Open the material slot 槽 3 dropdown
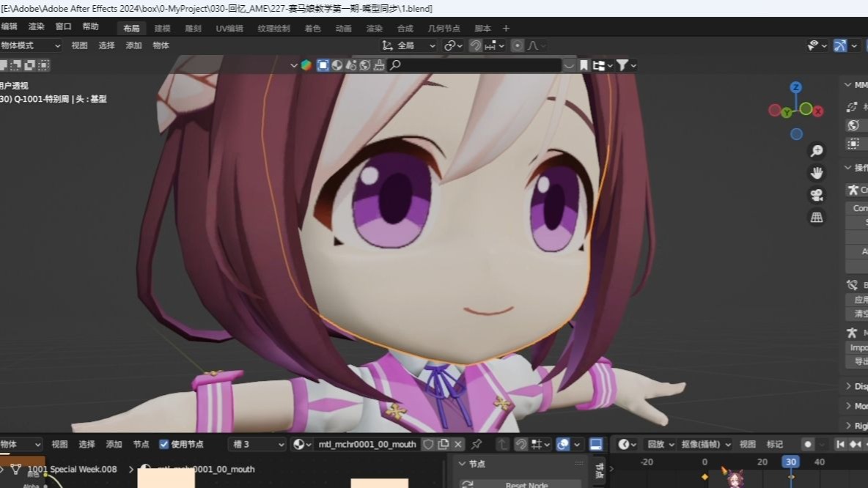Screen dimensions: 868x488 [257, 444]
